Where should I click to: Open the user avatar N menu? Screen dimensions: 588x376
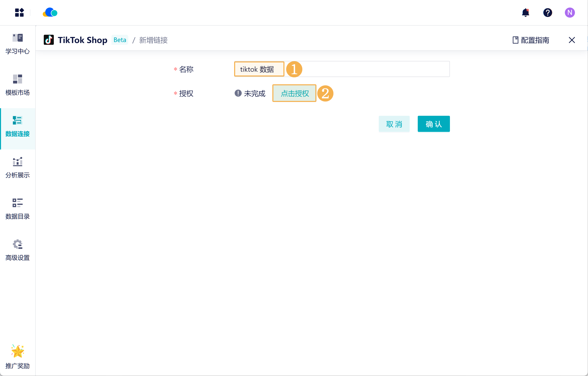(x=570, y=13)
